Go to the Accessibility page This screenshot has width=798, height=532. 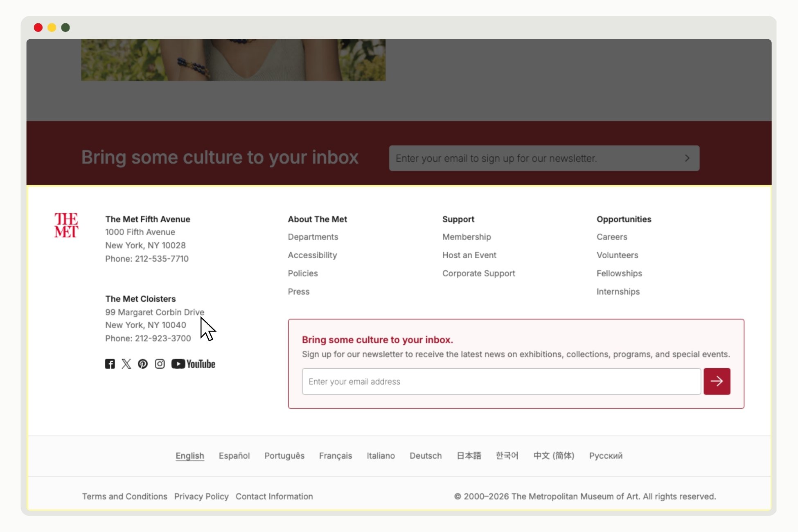pyautogui.click(x=312, y=255)
